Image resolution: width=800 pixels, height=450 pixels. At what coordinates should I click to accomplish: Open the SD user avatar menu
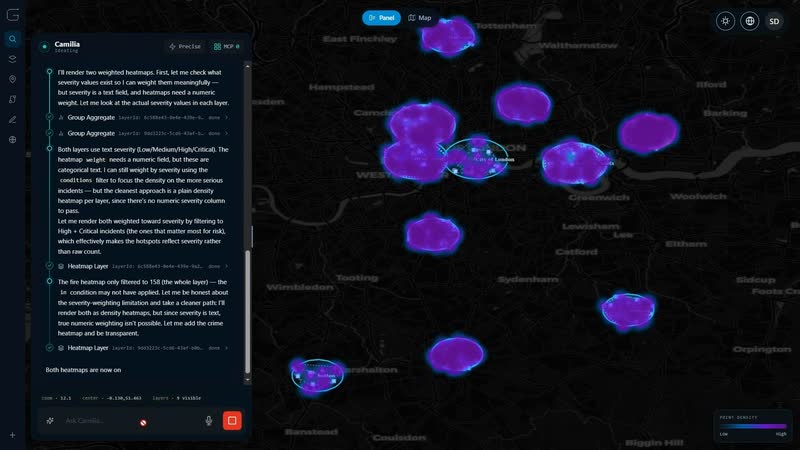pos(774,21)
